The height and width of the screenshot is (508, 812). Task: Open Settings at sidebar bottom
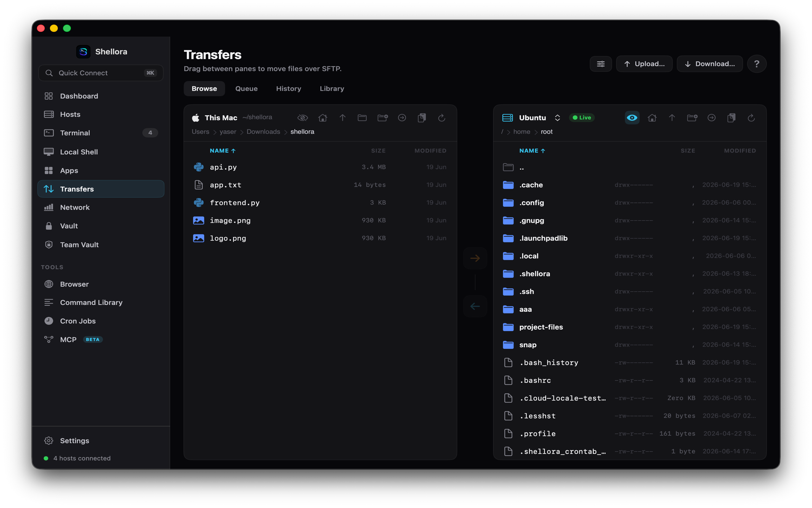point(101,440)
